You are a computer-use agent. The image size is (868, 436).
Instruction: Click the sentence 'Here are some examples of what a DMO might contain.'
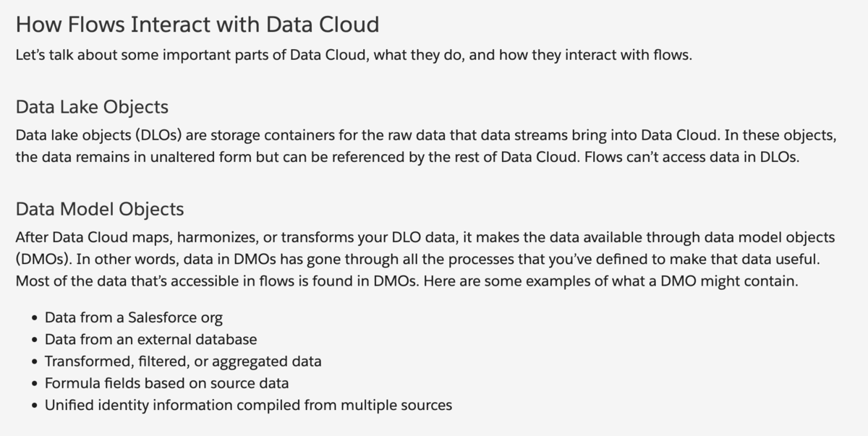point(611,281)
